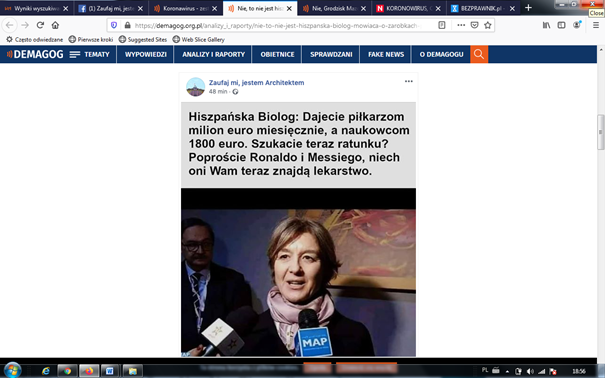Open Suggested Sites bookmark

143,39
